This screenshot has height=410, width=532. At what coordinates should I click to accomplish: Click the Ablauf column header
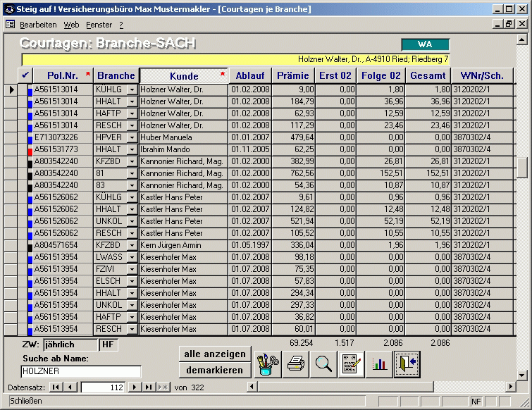tap(250, 75)
